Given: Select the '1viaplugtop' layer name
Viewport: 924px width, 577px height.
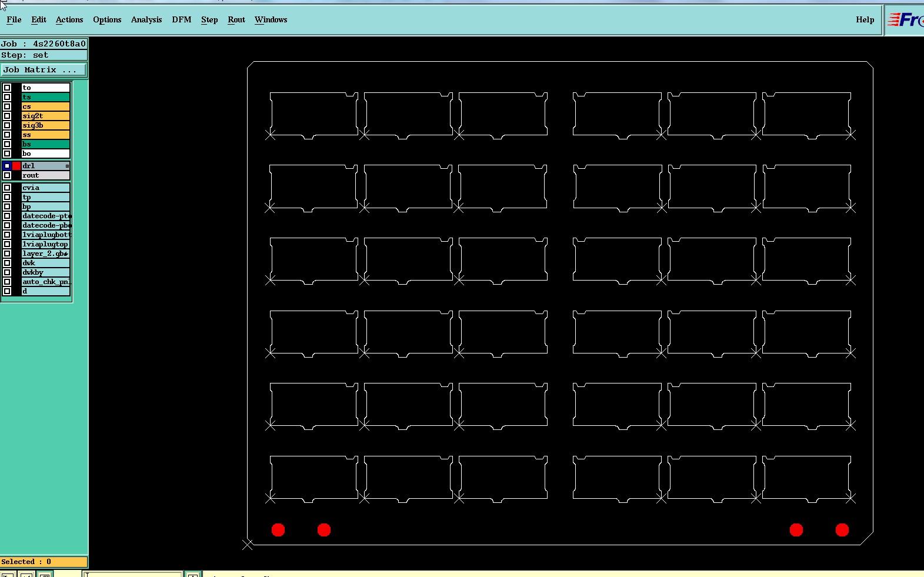Looking at the screenshot, I should (46, 244).
